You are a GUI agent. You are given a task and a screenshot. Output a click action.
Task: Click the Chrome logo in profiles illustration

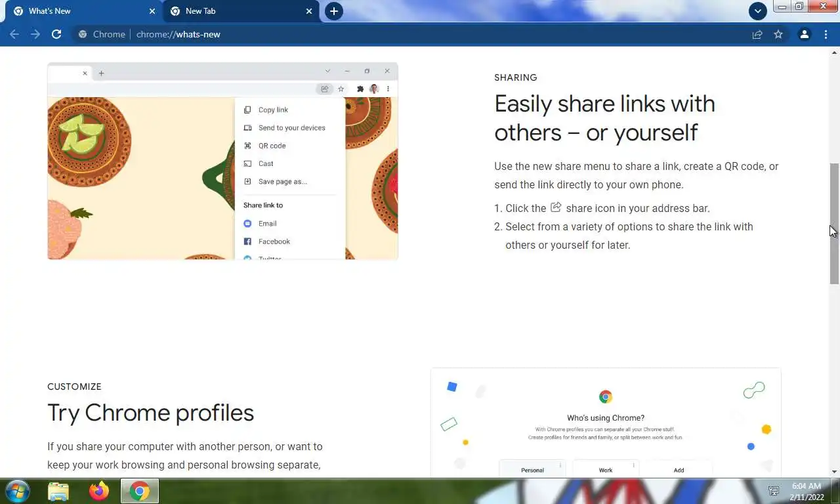606,396
